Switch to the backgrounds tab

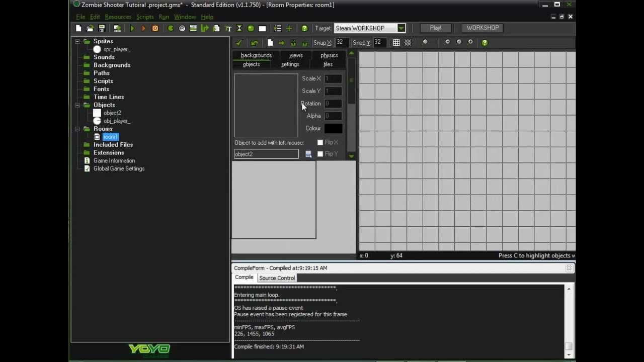(256, 55)
